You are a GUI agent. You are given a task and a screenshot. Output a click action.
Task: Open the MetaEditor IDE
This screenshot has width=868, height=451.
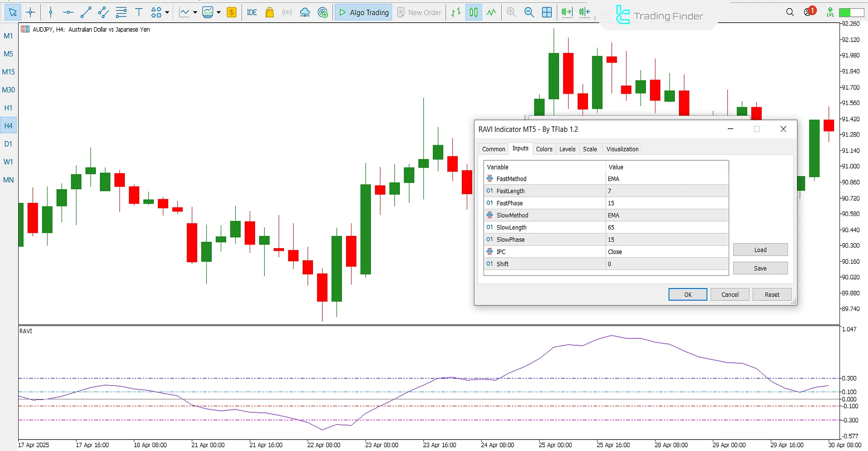tap(251, 12)
